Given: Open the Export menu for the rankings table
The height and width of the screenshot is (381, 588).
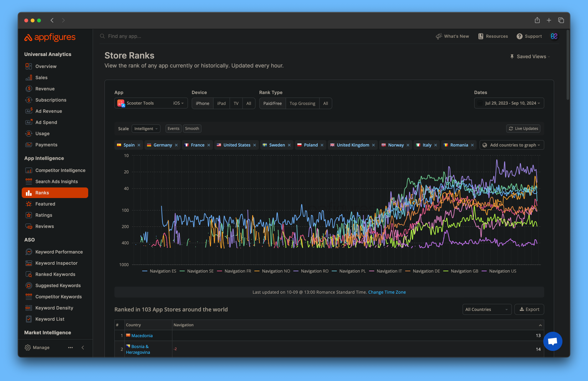Looking at the screenshot, I should 529,309.
